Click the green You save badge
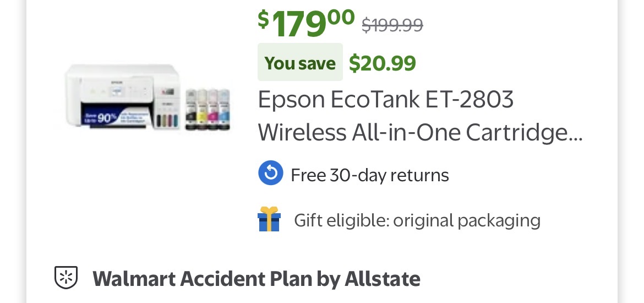The height and width of the screenshot is (303, 644). [300, 63]
